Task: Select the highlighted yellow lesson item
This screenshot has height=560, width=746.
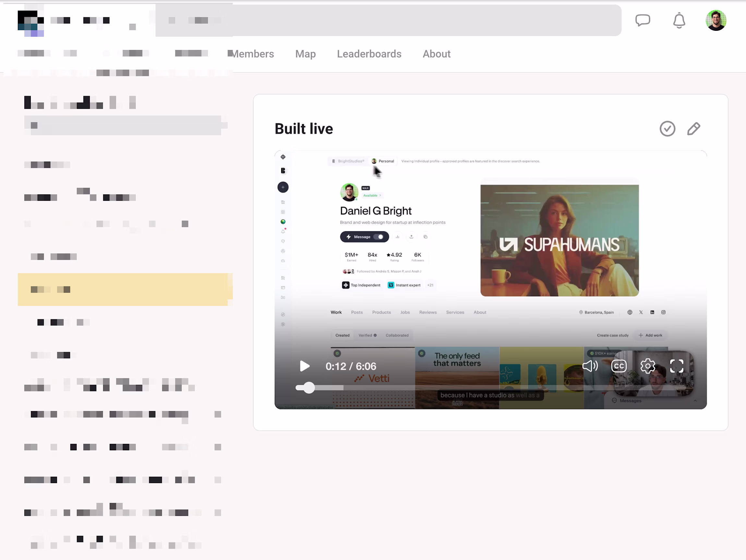Action: pyautogui.click(x=125, y=289)
